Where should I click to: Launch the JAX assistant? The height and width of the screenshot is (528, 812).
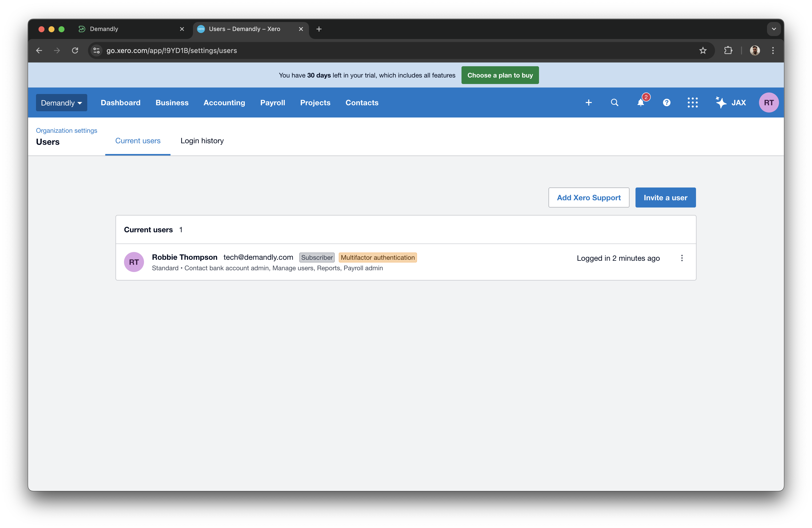pyautogui.click(x=731, y=102)
